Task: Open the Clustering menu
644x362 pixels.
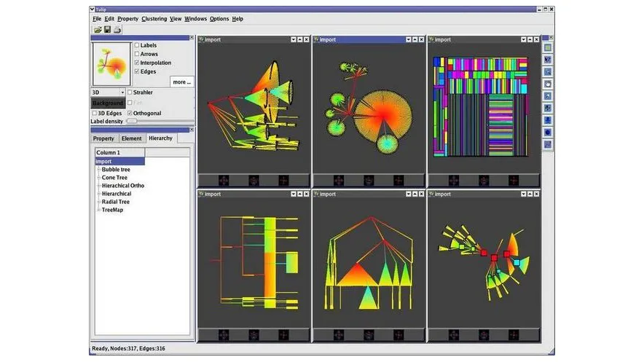Action: click(154, 19)
